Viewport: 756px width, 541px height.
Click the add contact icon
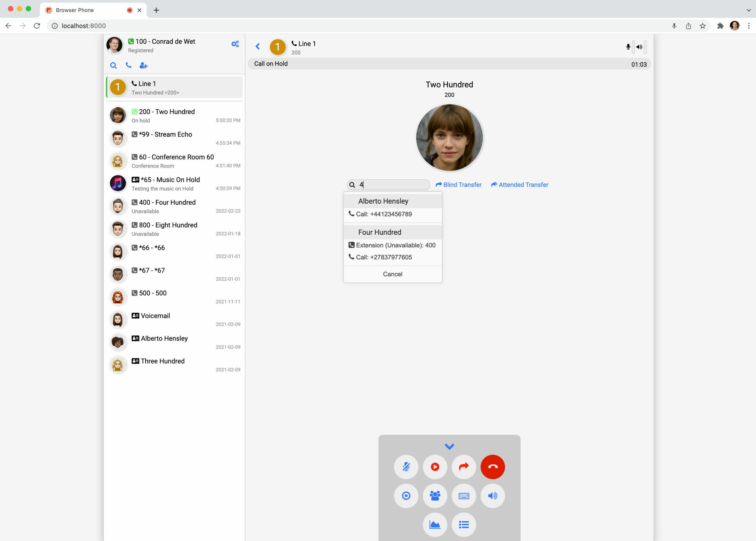(144, 66)
